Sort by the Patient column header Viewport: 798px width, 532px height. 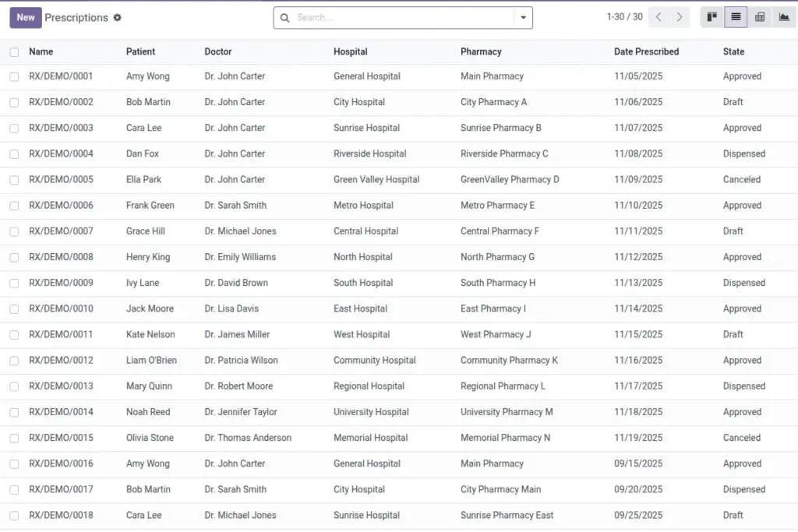point(140,51)
